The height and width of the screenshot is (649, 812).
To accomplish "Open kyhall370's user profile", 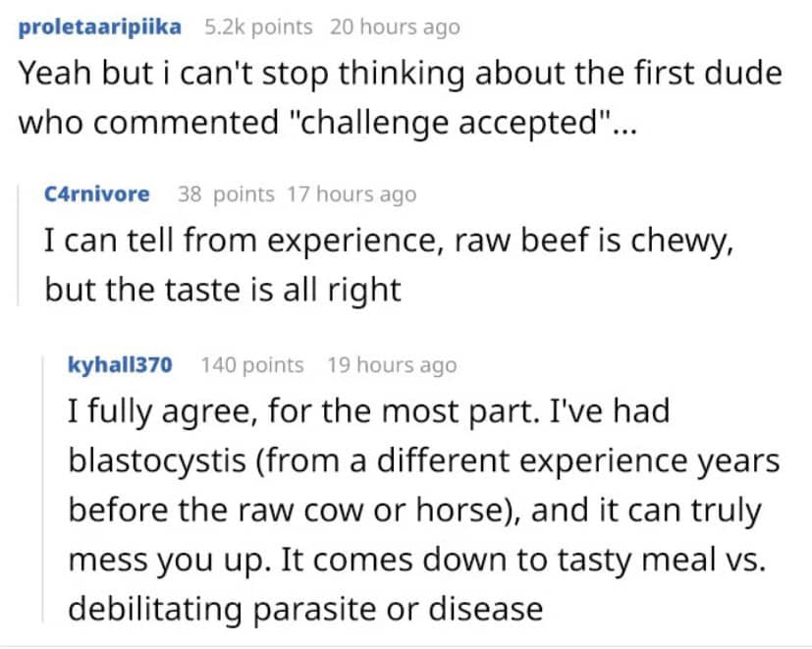I will tap(120, 364).
